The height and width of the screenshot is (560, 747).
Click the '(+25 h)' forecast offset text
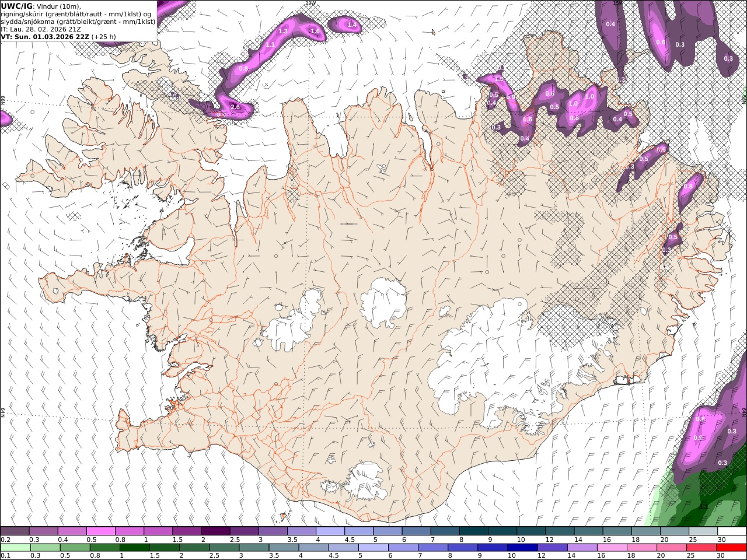point(103,36)
